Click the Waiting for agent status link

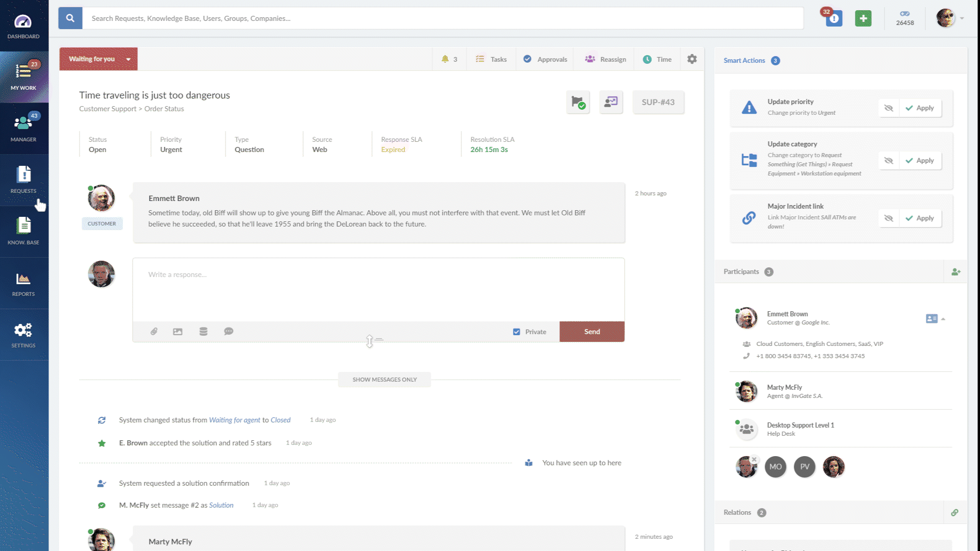click(234, 419)
